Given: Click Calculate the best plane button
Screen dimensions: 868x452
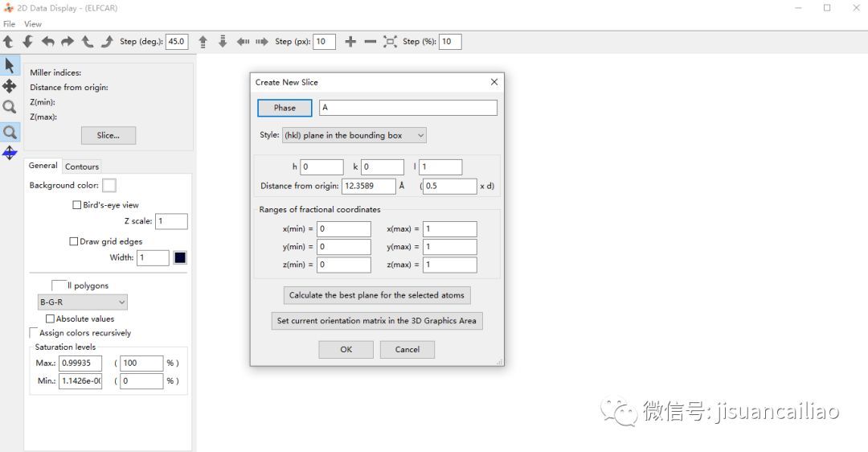Looking at the screenshot, I should (x=377, y=295).
